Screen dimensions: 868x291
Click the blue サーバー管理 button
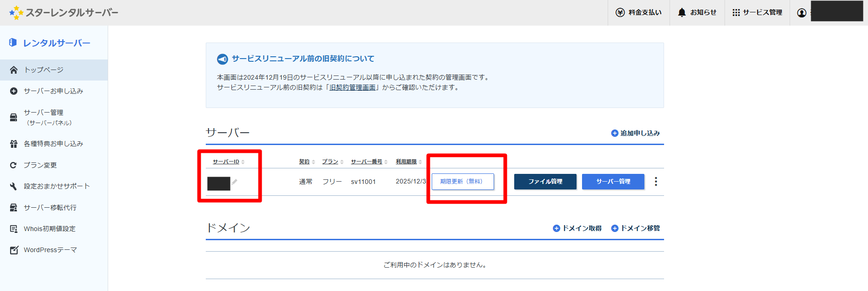tap(613, 182)
